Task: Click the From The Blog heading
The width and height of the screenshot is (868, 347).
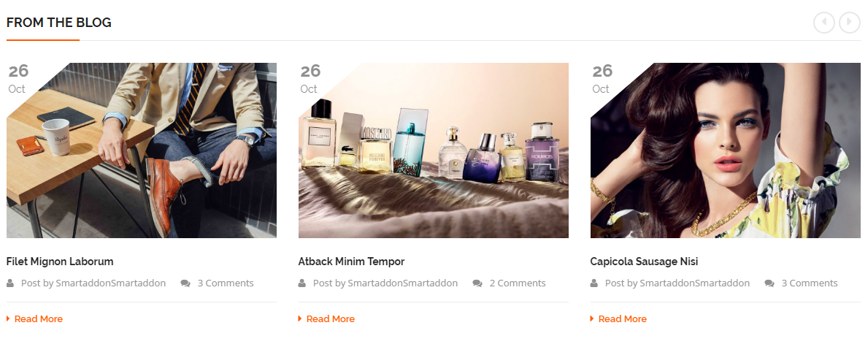Action: pos(59,23)
